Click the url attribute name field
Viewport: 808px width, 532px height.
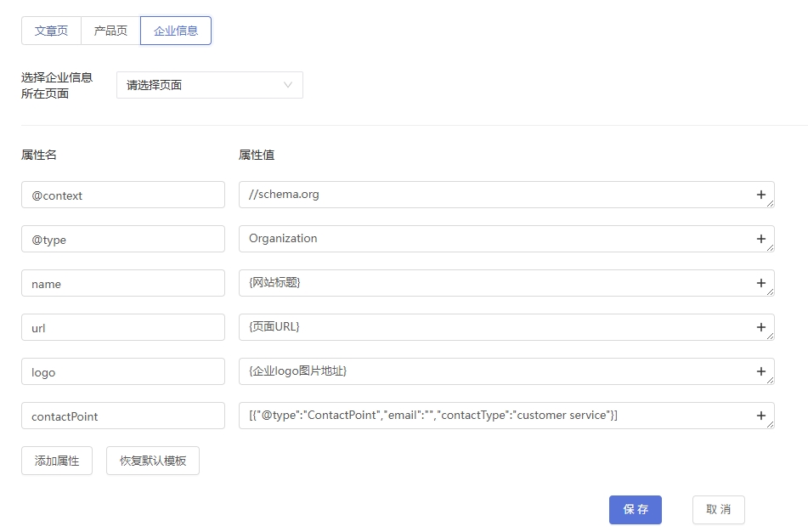123,327
